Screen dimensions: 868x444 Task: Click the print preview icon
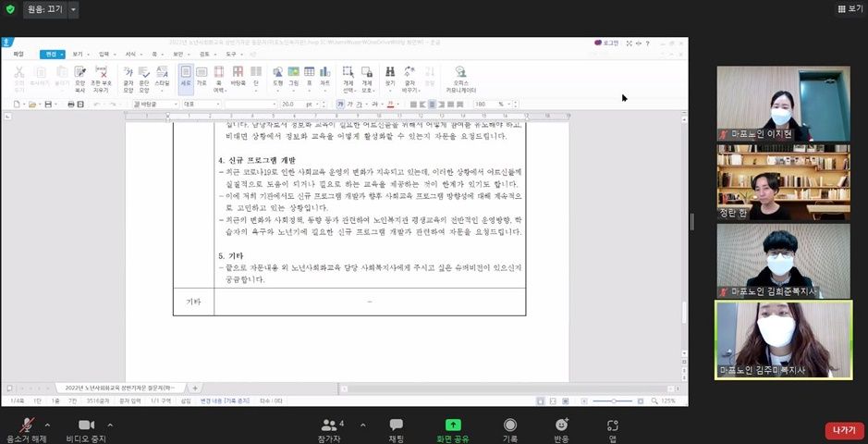click(80, 105)
